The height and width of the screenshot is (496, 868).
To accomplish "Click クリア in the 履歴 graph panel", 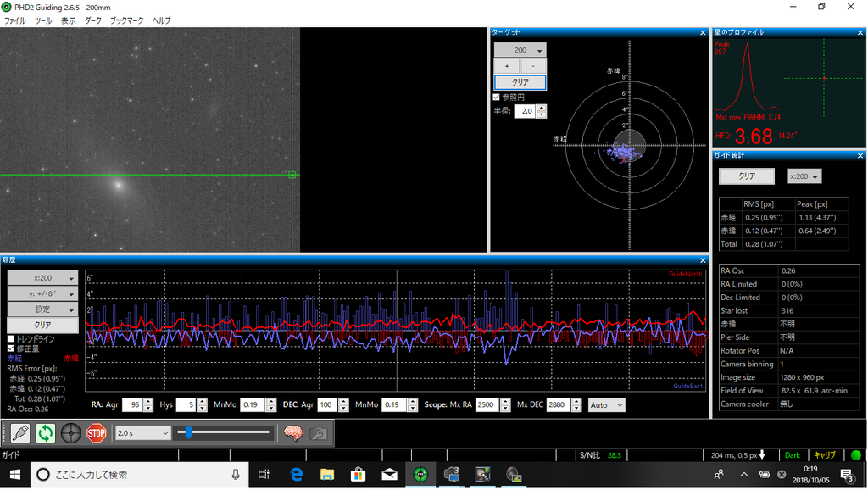I will pyautogui.click(x=42, y=325).
